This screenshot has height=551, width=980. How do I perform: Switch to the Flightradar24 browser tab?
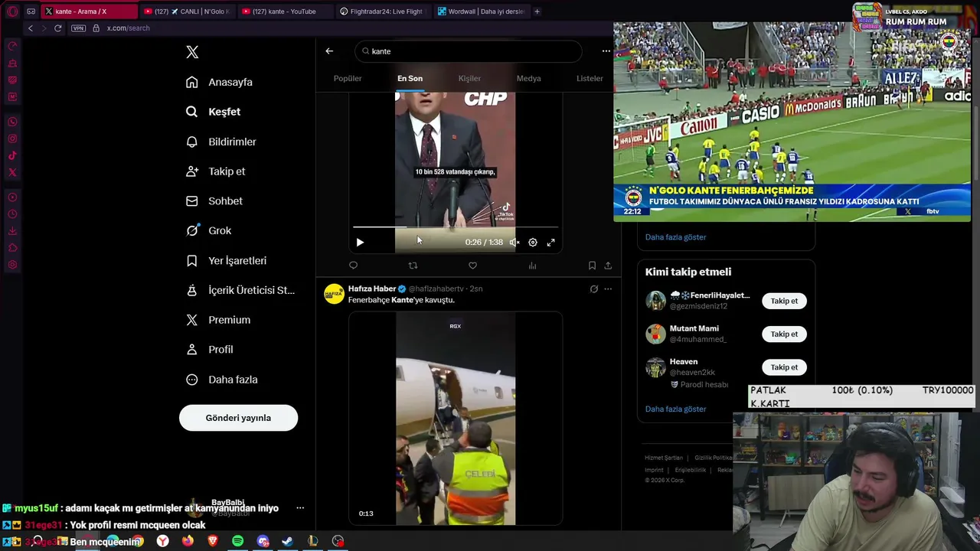(x=382, y=11)
